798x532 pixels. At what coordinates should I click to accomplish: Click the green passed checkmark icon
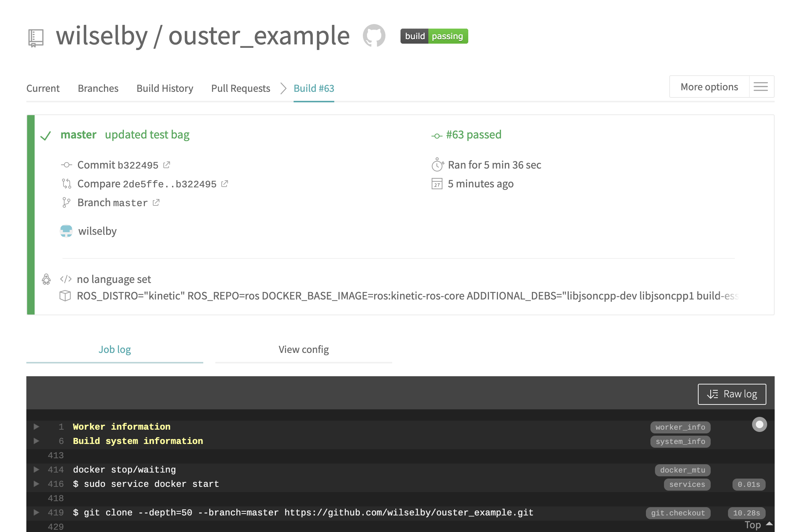(46, 136)
